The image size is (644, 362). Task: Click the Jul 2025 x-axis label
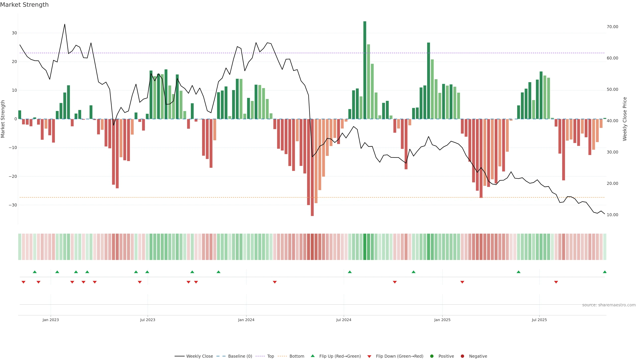coord(539,320)
